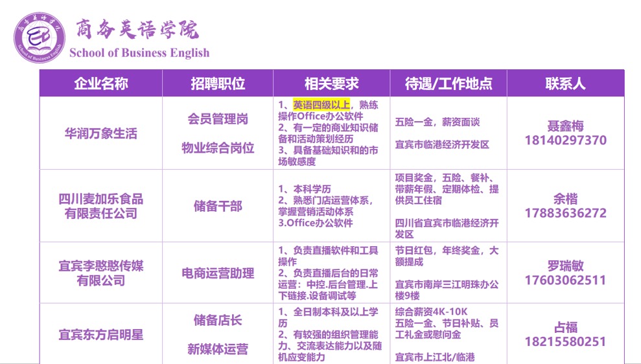The height and width of the screenshot is (364, 641).
Task: Select the 招聘职位 column header
Action: coord(218,84)
